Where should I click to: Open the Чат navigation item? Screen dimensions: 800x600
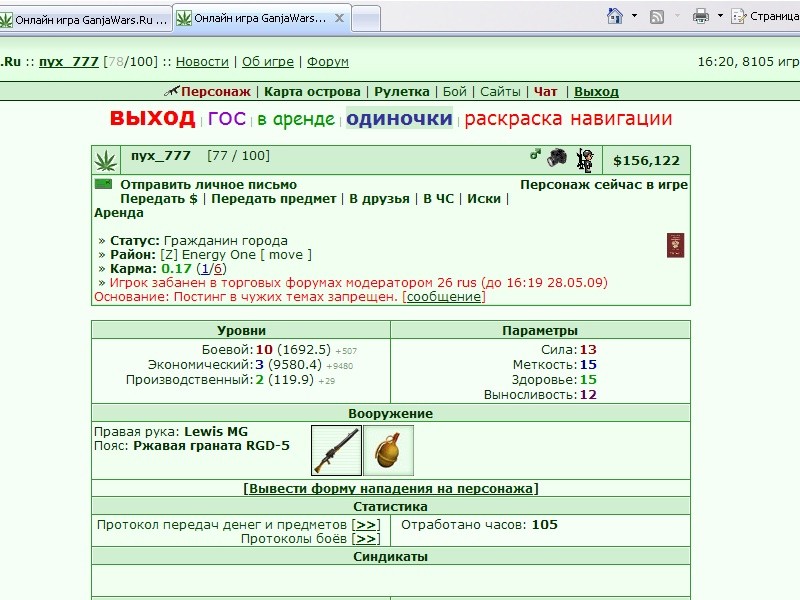point(545,92)
